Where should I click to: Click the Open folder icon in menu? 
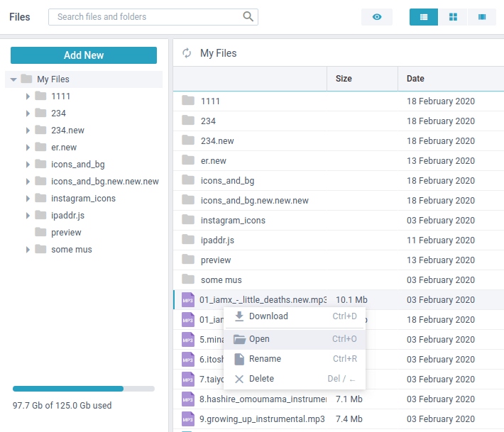(x=239, y=339)
